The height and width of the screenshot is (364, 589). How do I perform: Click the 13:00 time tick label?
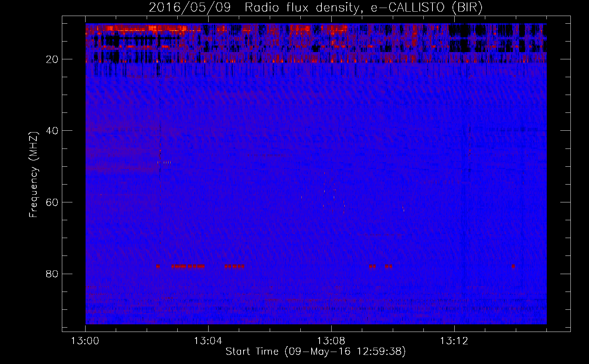click(85, 341)
